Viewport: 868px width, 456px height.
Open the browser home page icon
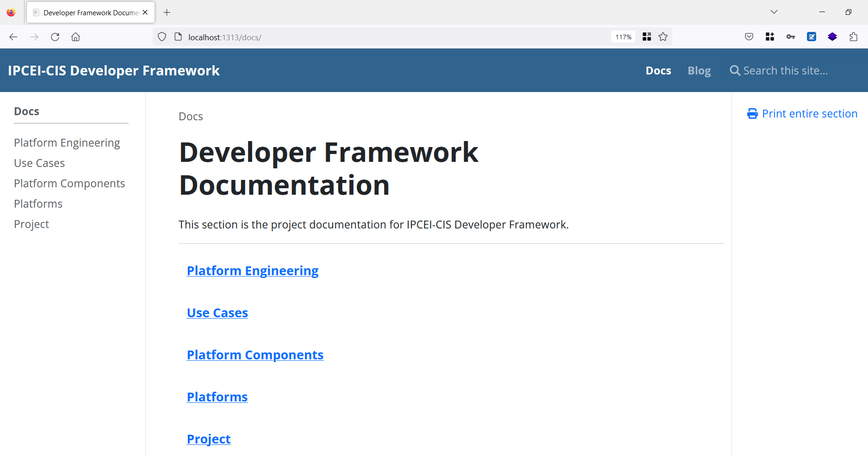point(75,37)
